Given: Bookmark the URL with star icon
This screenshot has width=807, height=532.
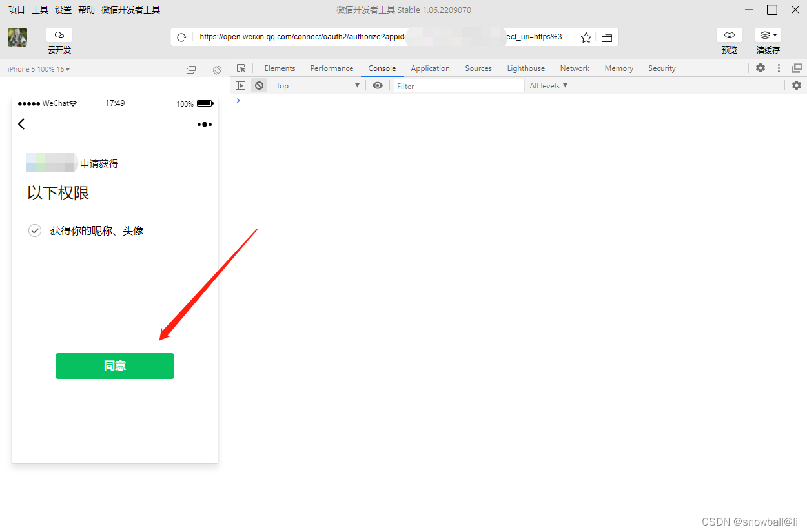Looking at the screenshot, I should (586, 37).
